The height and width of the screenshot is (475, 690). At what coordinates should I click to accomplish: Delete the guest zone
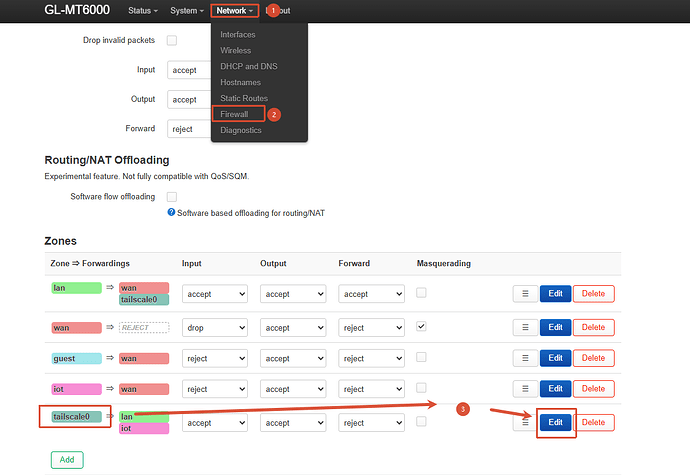(x=593, y=358)
